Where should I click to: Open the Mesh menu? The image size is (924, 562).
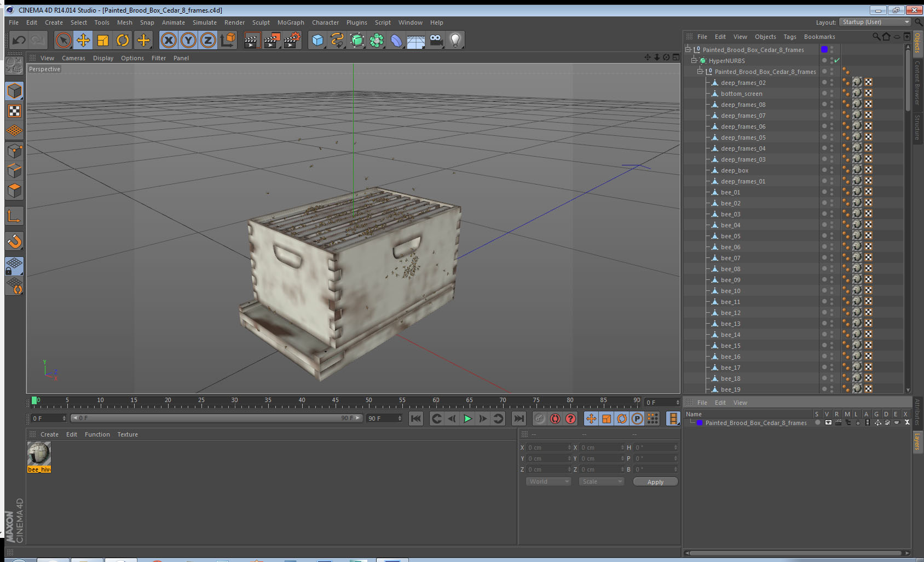[124, 22]
